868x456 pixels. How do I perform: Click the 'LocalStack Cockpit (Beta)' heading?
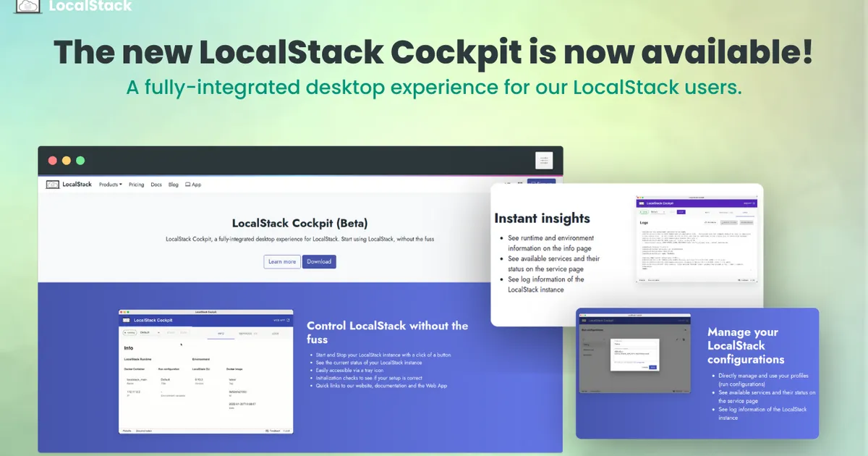300,223
